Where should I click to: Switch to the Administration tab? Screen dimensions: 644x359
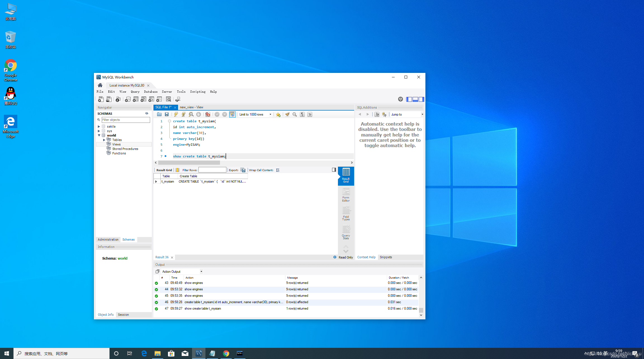tap(108, 240)
